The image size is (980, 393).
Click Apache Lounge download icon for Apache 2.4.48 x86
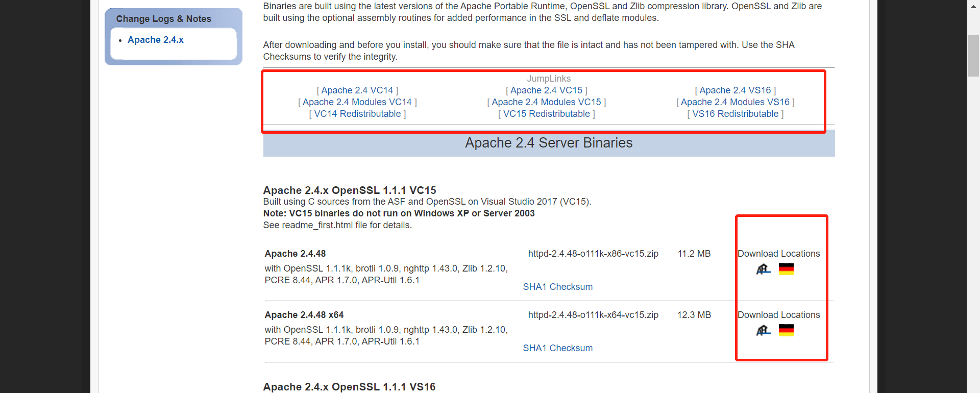[x=764, y=269]
